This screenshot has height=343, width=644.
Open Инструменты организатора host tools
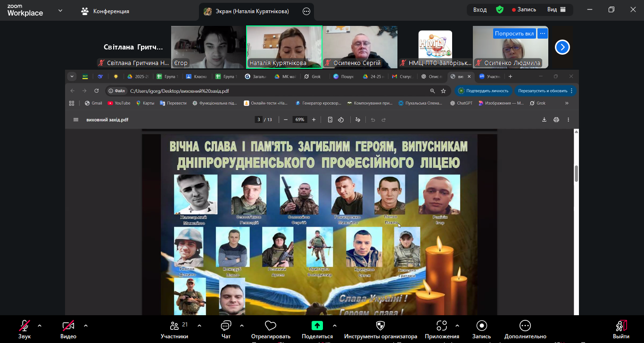click(x=380, y=329)
